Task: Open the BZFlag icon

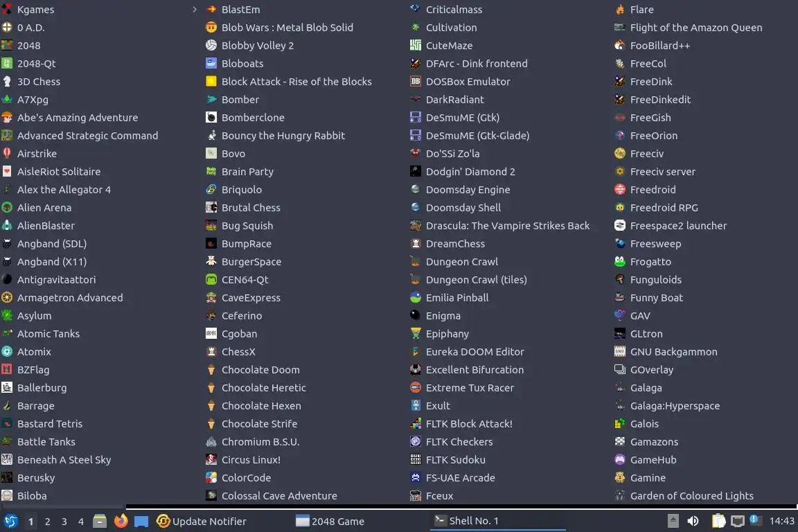Action: coord(7,370)
